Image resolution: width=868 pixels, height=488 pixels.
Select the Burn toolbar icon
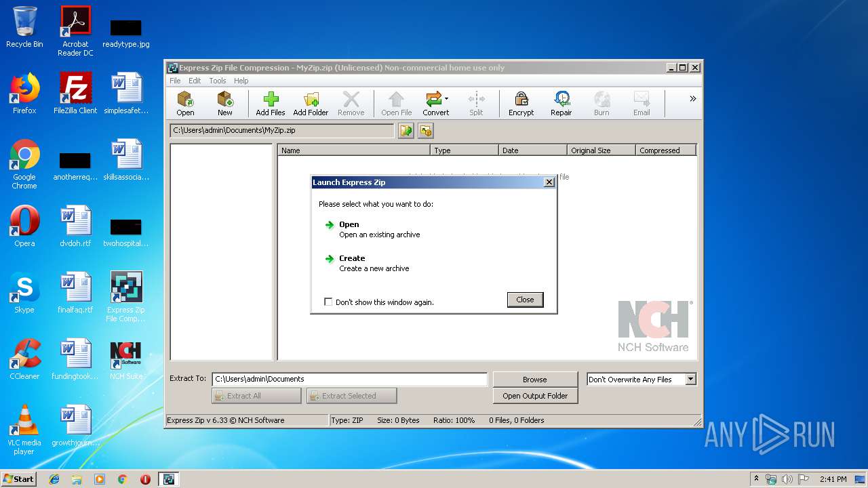click(x=601, y=104)
